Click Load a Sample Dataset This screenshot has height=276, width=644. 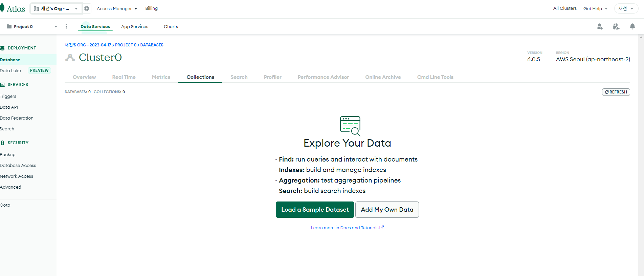tap(315, 210)
